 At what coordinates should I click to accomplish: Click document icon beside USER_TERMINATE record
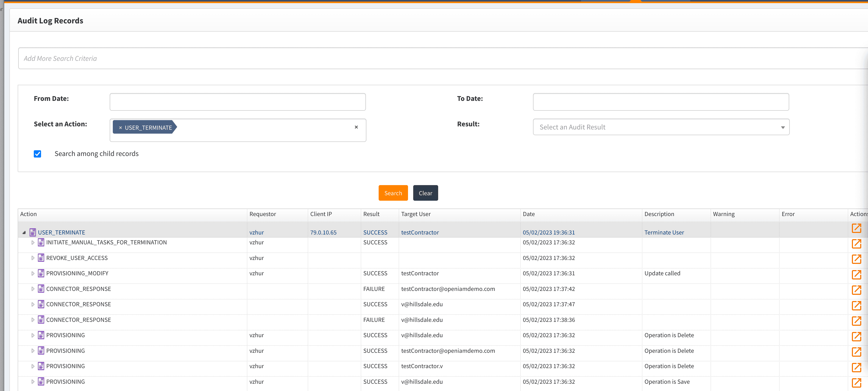33,232
